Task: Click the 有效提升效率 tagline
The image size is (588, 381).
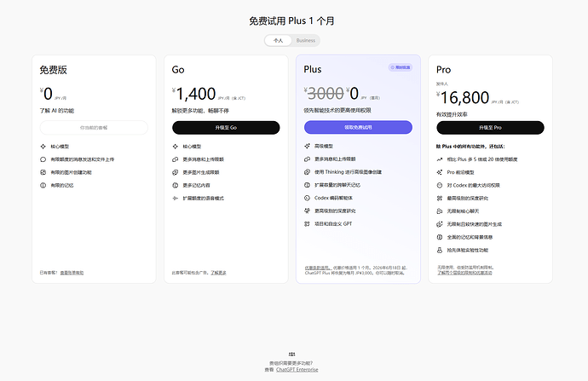Action: tap(452, 114)
